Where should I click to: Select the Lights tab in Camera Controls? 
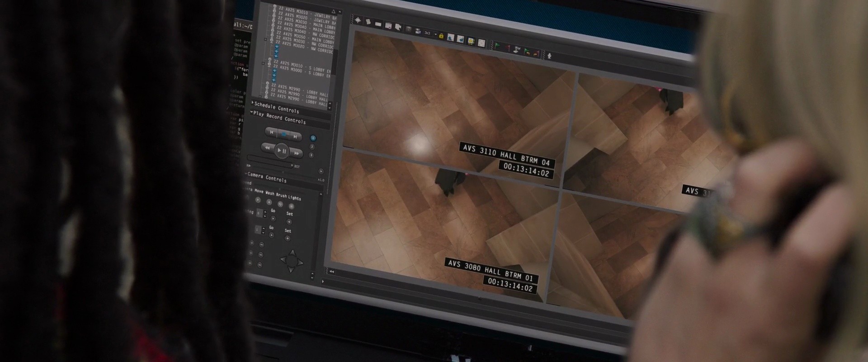(295, 198)
